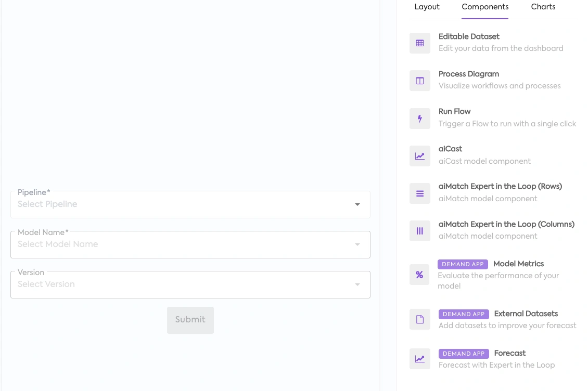
Task: Click the DEMAND APP badge beside Forecast
Action: click(x=464, y=354)
